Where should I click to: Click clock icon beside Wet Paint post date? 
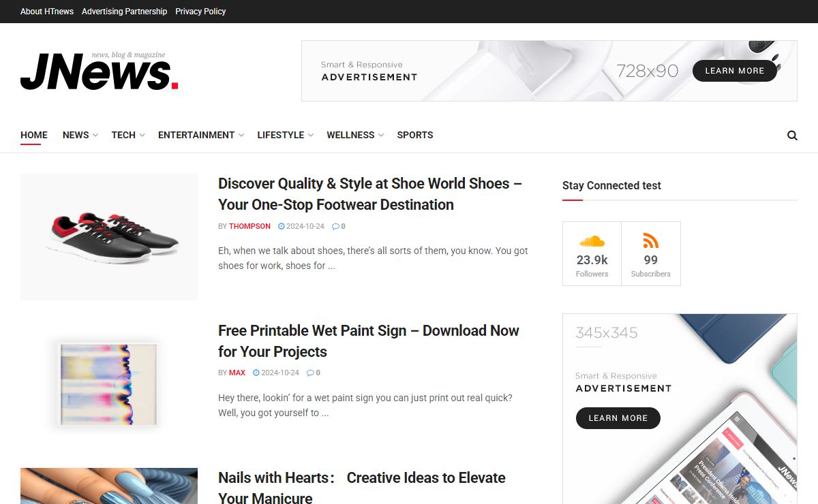coord(256,373)
